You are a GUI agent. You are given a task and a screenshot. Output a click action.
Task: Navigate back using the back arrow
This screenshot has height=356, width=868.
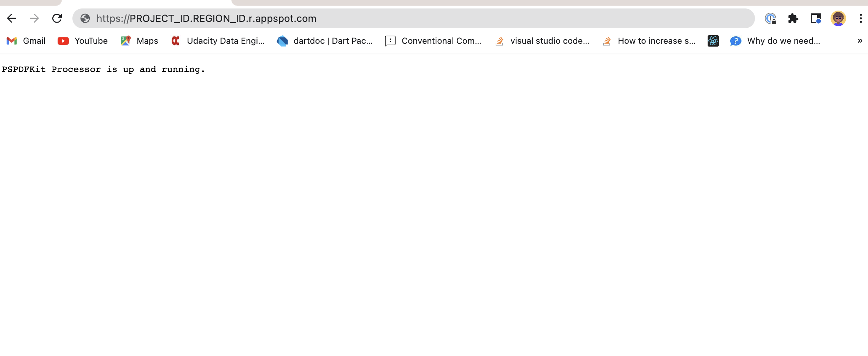[12, 18]
